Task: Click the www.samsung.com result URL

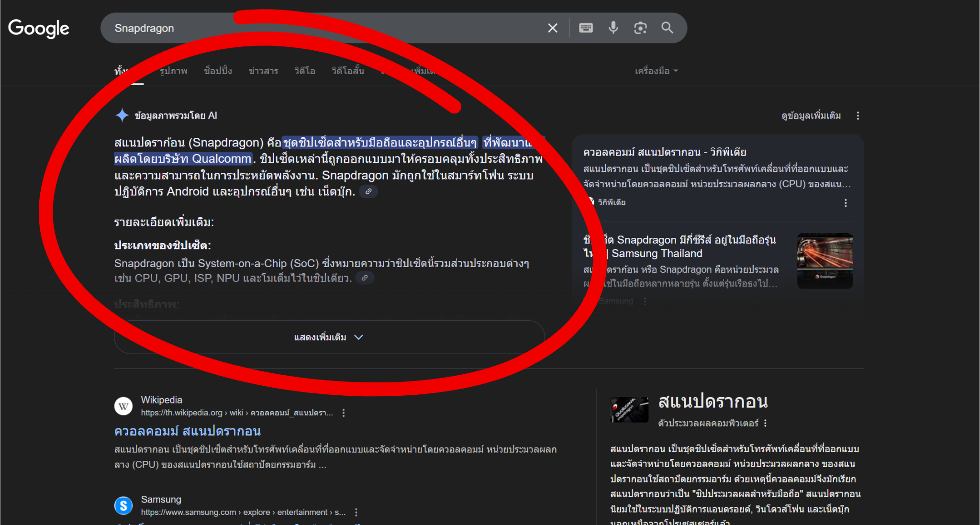Action: coord(243,512)
